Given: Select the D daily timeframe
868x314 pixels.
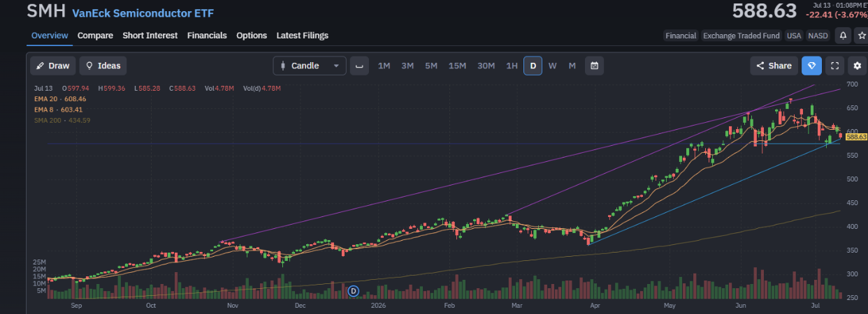Looking at the screenshot, I should coord(533,66).
